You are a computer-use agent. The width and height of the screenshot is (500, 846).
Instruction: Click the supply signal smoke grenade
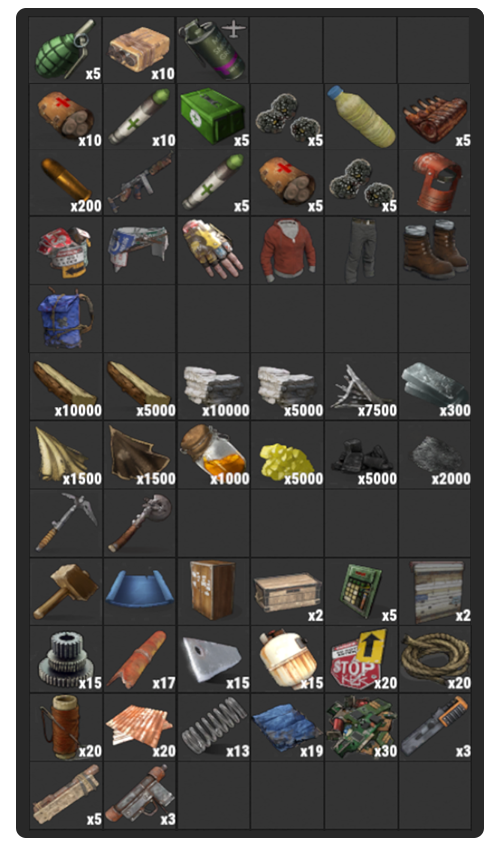pyautogui.click(x=213, y=50)
